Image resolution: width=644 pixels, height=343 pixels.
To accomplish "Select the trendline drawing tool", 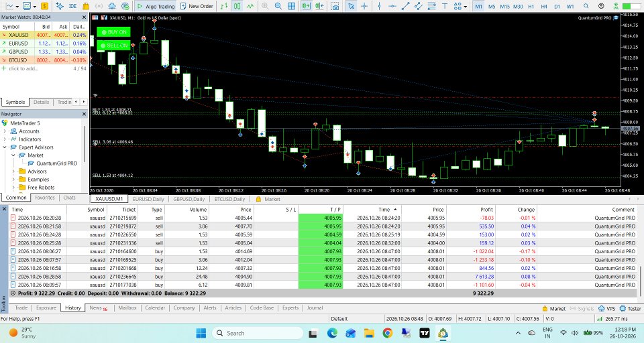I will [x=405, y=6].
